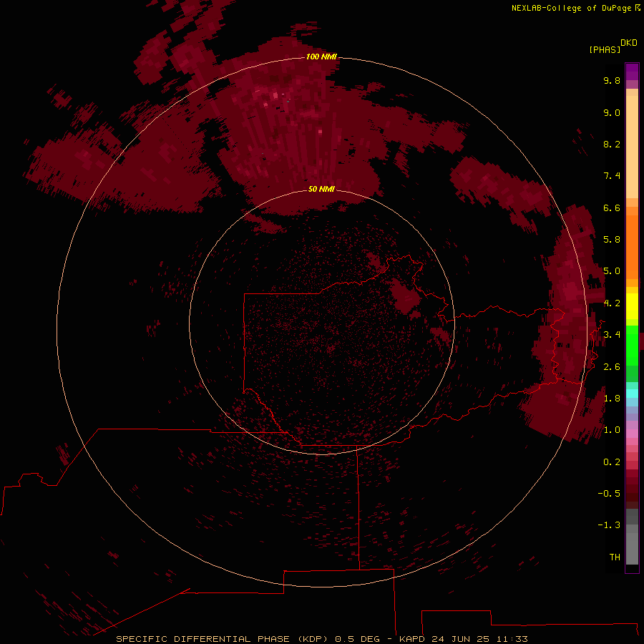Click the KAPD station identifier in the caption
The image size is (644, 644).
coord(413,639)
